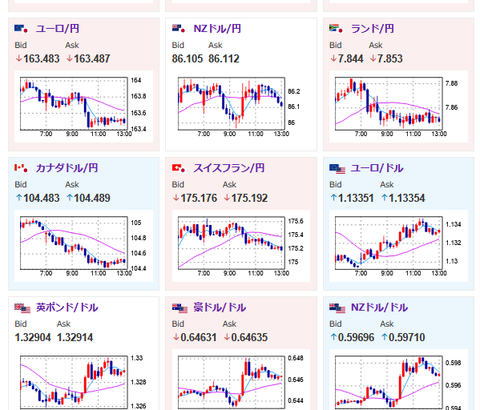View the ユーロ/ドル candlestick chart thumbnail
480x410 pixels.
398,246
